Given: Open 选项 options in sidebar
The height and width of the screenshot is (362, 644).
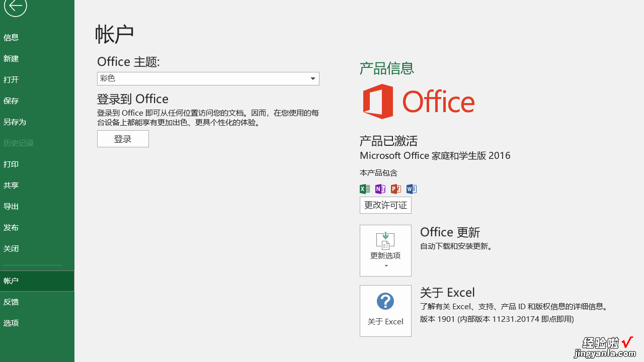Looking at the screenshot, I should [37, 323].
